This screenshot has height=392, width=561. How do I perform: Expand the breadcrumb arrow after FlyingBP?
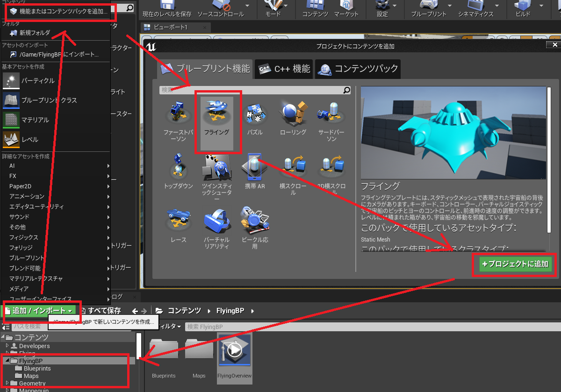253,311
